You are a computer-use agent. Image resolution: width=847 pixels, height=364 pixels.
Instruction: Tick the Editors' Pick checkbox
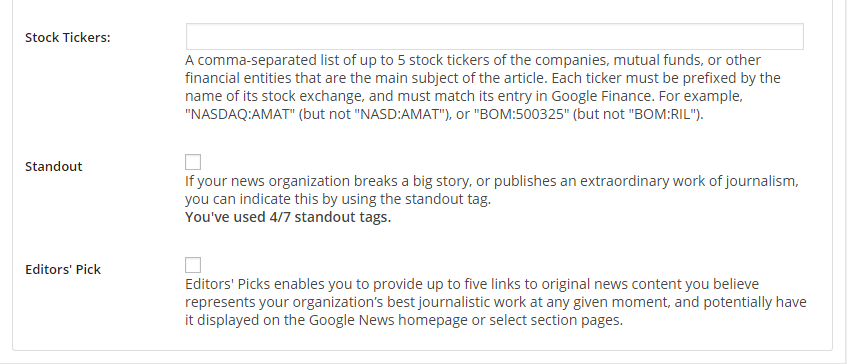tap(193, 265)
